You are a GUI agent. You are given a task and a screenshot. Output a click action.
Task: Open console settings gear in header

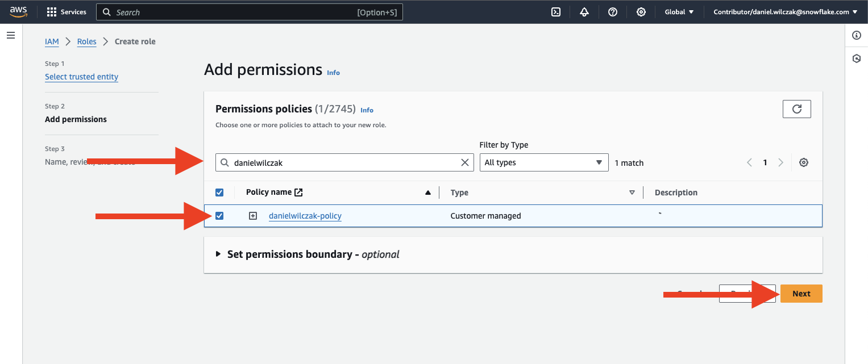coord(641,12)
